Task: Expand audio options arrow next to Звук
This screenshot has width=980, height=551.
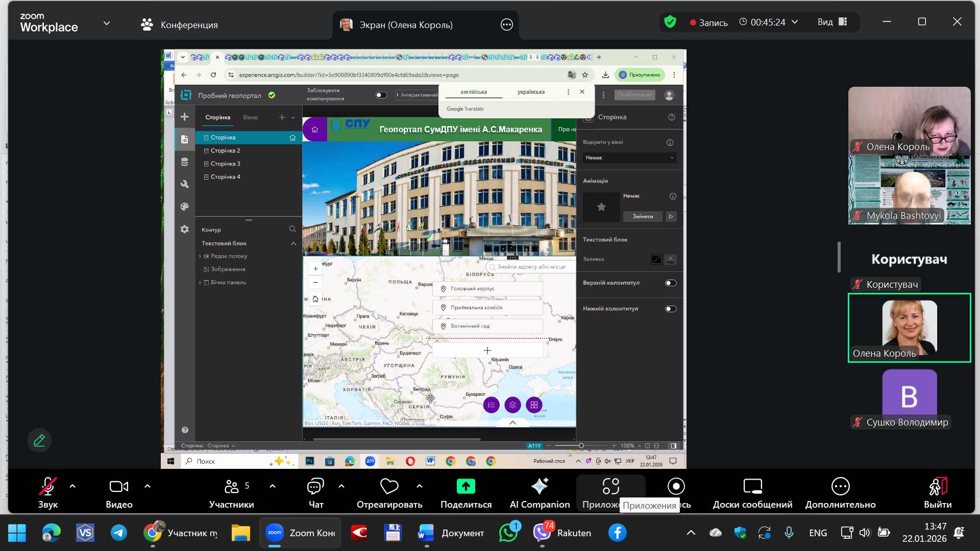Action: click(72, 486)
